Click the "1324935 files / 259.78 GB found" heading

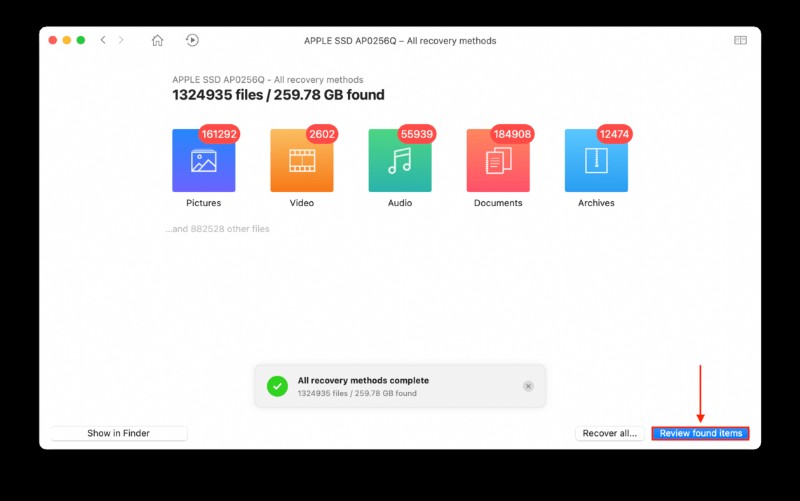[x=278, y=95]
